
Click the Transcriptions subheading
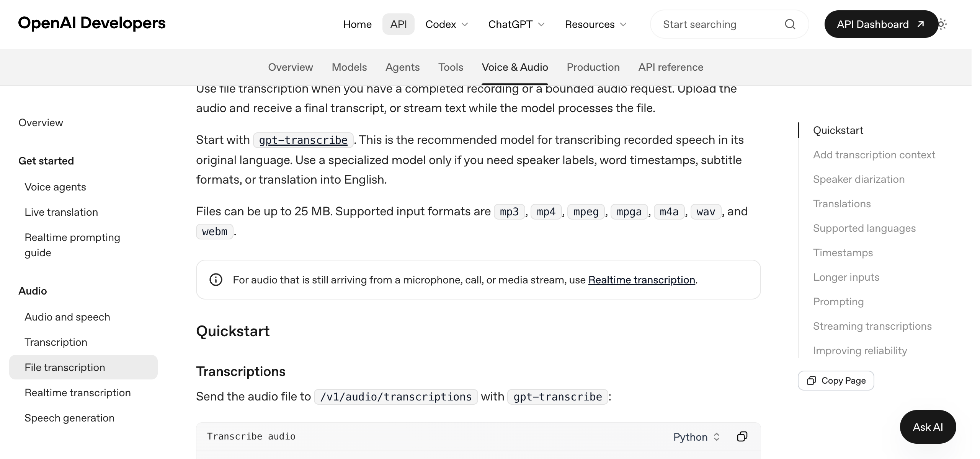click(x=241, y=371)
